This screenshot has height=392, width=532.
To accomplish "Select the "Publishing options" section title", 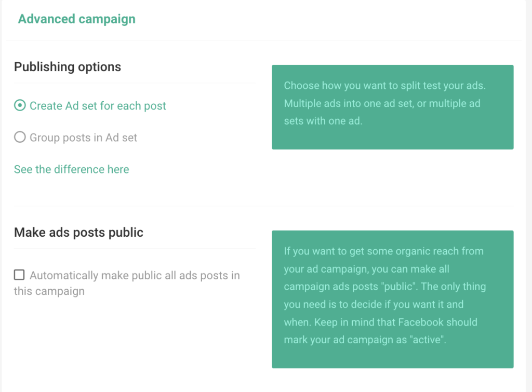I will click(x=68, y=66).
